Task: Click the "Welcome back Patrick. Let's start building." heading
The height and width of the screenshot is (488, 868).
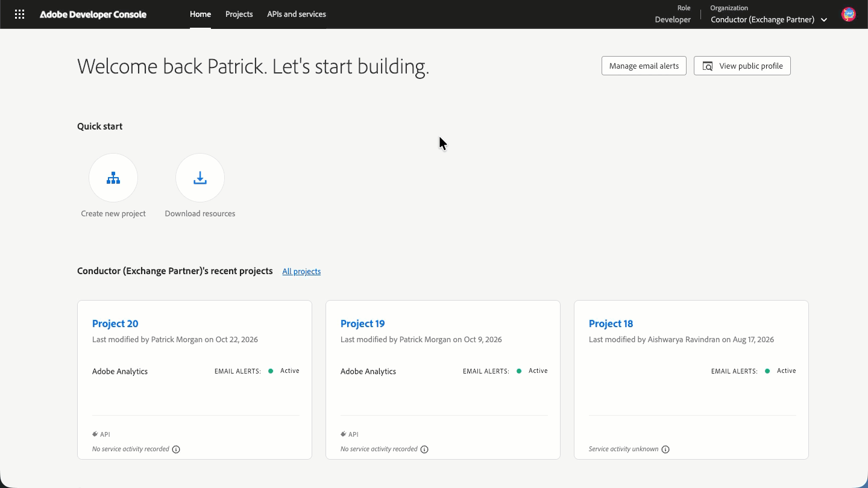Action: [x=253, y=66]
